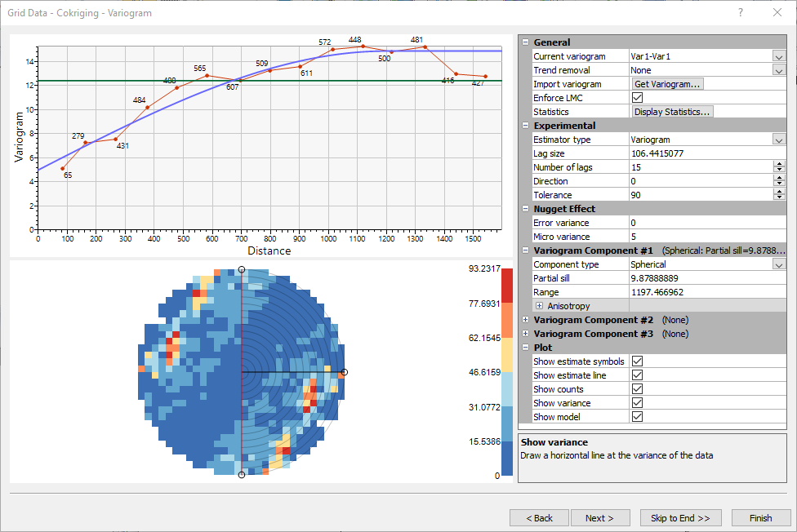Decrease Direction value with down arrow
The width and height of the screenshot is (797, 532).
779,184
